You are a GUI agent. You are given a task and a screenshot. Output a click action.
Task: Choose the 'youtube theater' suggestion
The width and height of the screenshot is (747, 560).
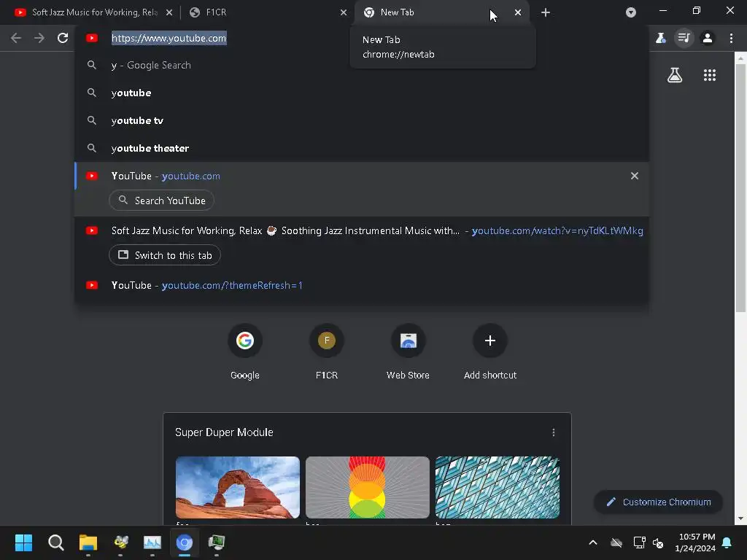coord(362,148)
